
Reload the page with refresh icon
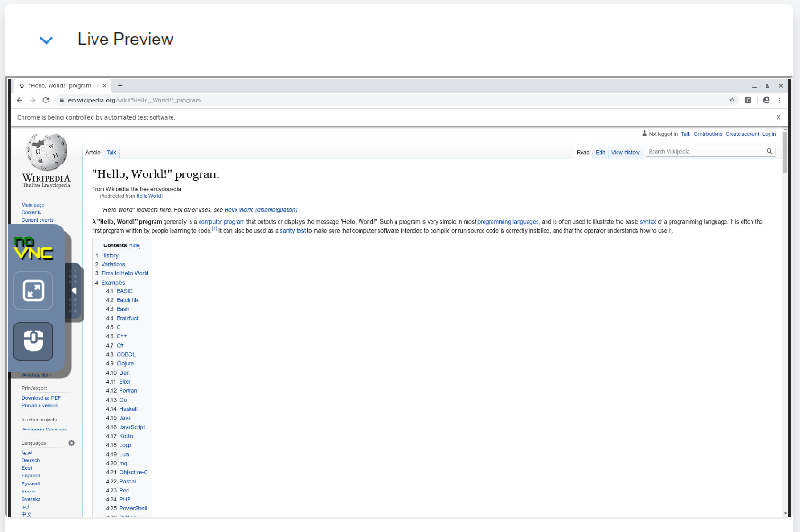(x=46, y=101)
